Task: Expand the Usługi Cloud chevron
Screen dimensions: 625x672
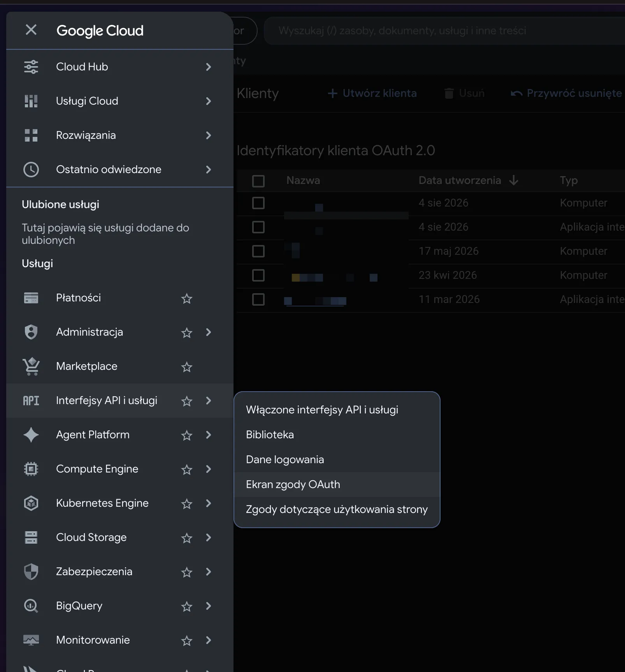Action: [209, 101]
